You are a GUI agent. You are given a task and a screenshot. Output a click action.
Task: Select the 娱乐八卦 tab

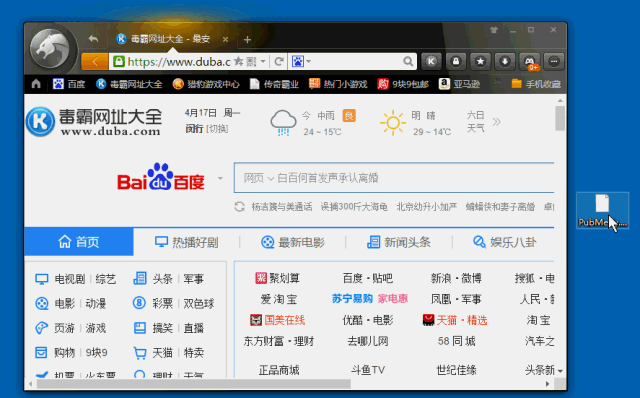[504, 242]
